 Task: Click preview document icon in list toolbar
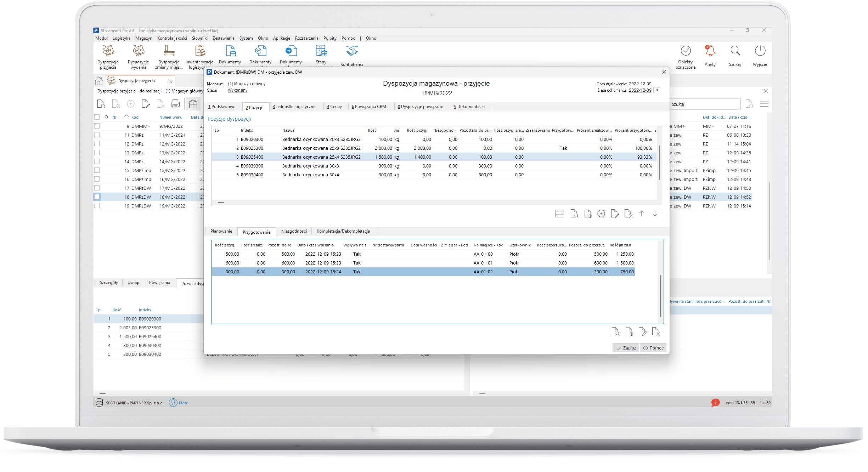(101, 104)
